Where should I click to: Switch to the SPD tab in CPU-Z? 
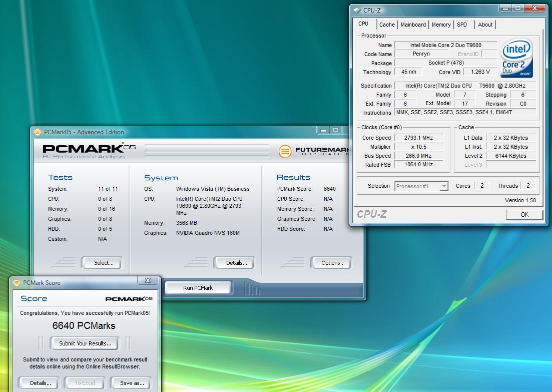[462, 25]
